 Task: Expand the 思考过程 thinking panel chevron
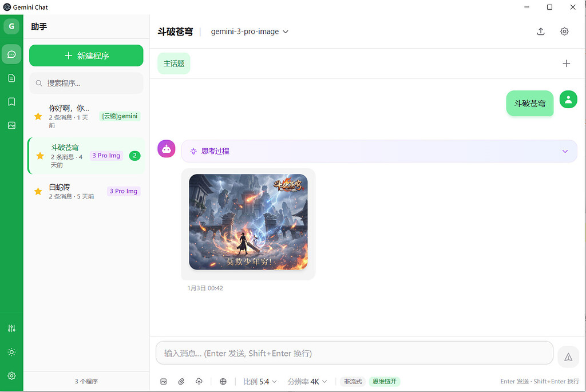[x=565, y=151]
